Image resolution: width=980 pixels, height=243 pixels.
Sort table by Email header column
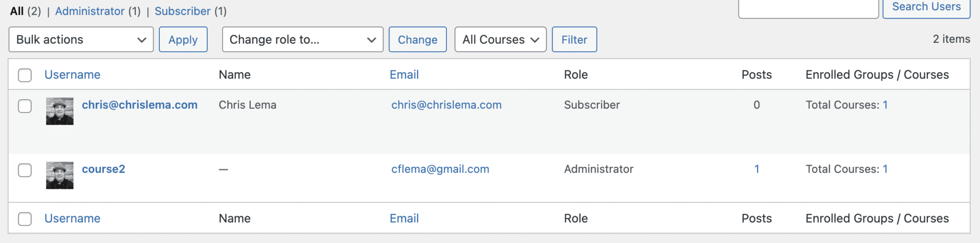pos(404,75)
